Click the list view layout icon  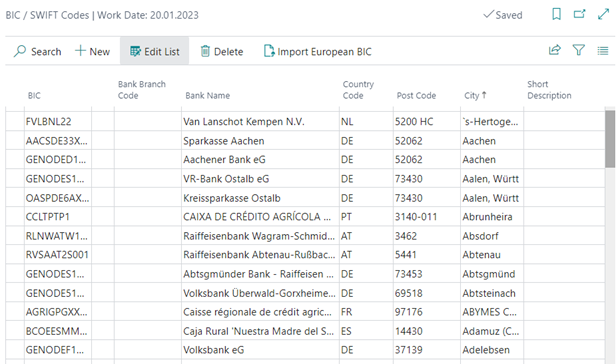603,51
